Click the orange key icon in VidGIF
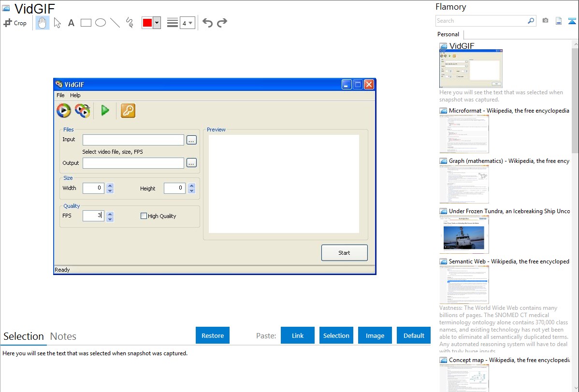 pyautogui.click(x=128, y=111)
